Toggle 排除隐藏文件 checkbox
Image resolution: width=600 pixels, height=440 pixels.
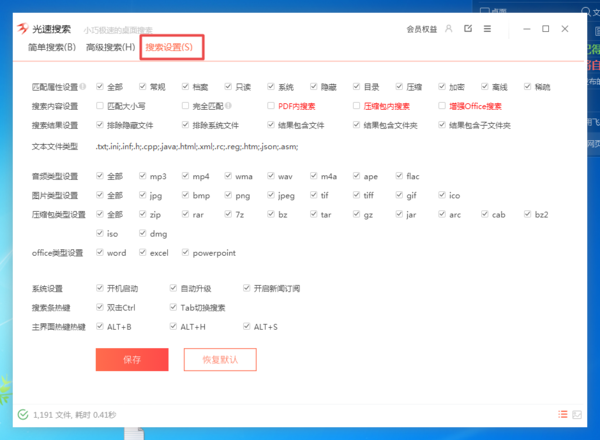coord(100,125)
